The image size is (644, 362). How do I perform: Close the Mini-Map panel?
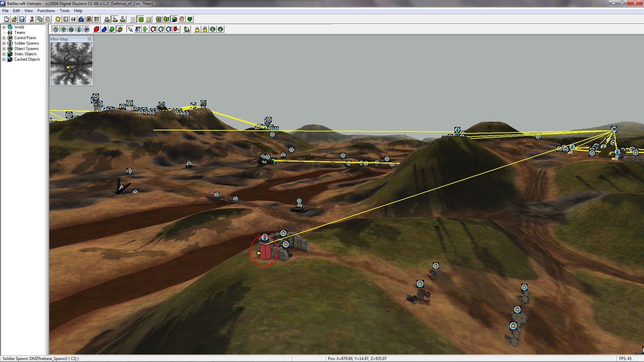pos(90,39)
